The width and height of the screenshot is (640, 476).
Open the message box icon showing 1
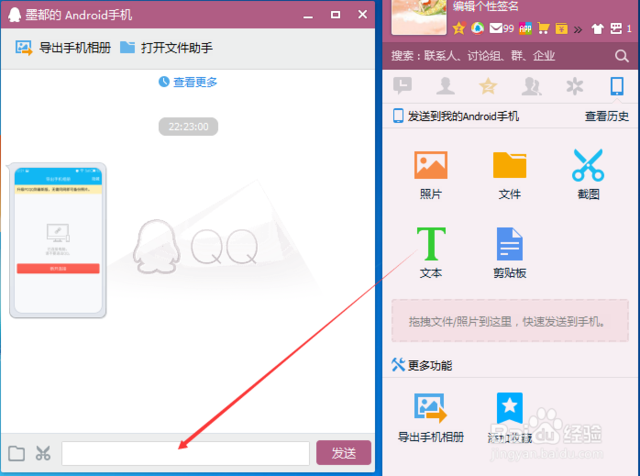click(x=620, y=28)
